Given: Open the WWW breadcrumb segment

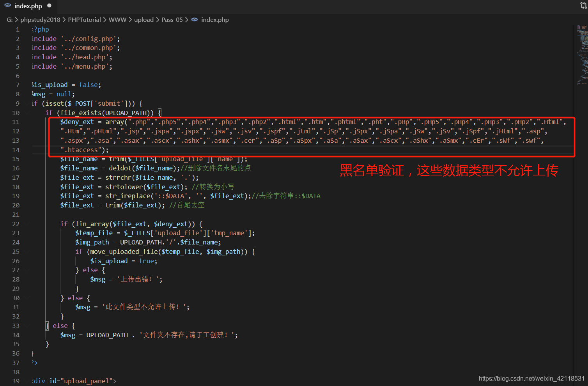Looking at the screenshot, I should pos(117,19).
